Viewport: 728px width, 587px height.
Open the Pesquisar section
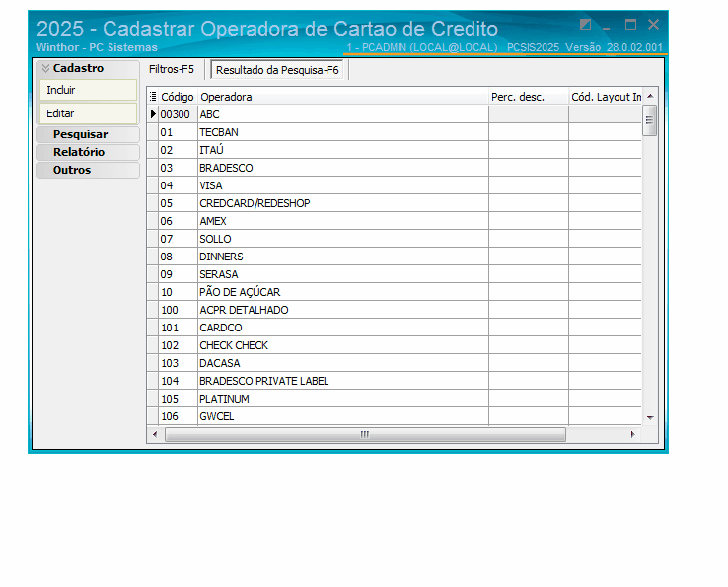[x=88, y=134]
